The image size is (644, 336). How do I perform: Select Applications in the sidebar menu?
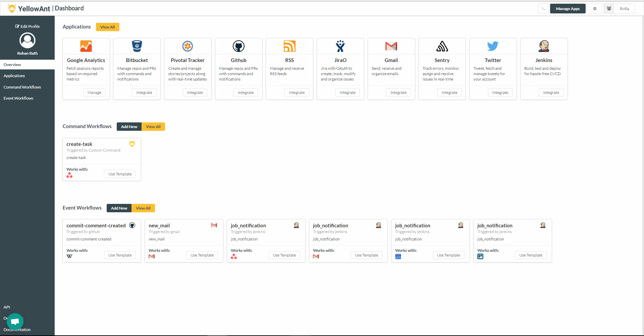point(14,76)
